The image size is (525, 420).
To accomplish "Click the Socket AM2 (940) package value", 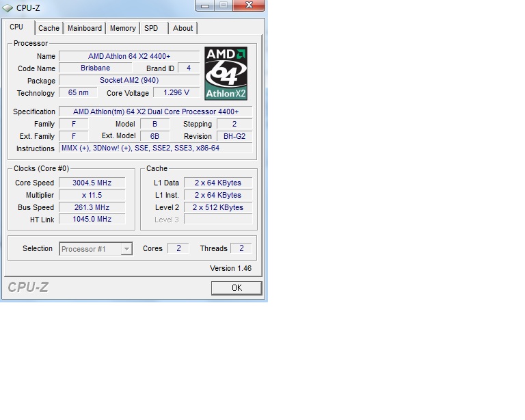I will 129,81.
